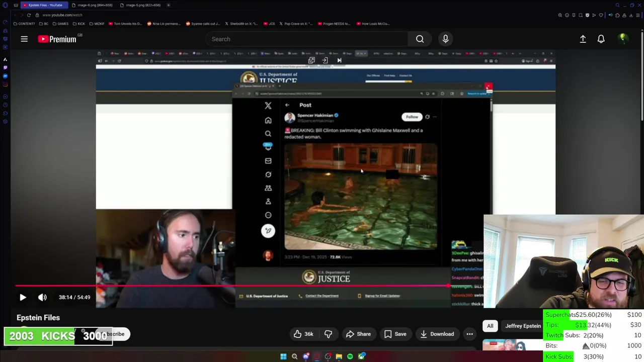Open the Windows Start menu

tap(283, 356)
